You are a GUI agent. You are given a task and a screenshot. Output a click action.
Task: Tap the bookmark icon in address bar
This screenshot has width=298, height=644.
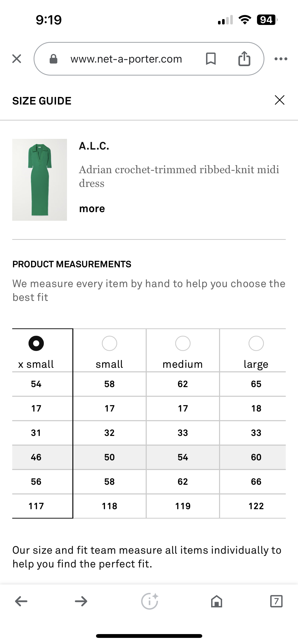click(211, 59)
